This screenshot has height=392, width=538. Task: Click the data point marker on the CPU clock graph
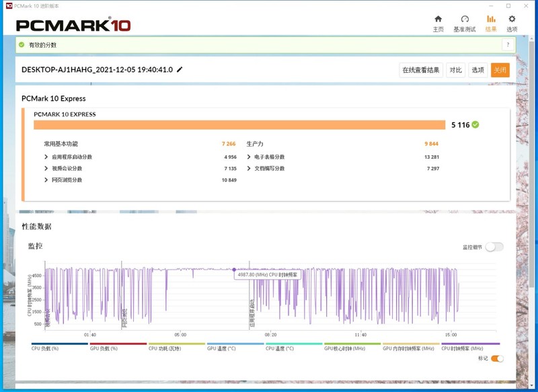tap(234, 270)
